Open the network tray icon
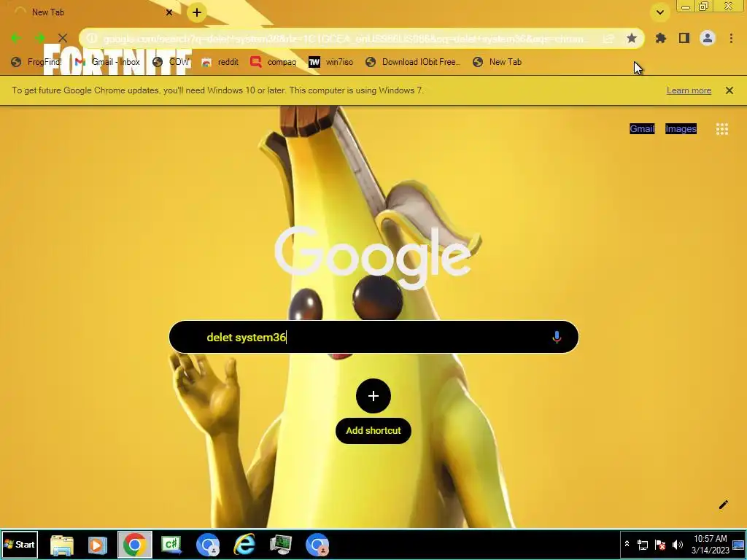The image size is (747, 560). point(643,545)
